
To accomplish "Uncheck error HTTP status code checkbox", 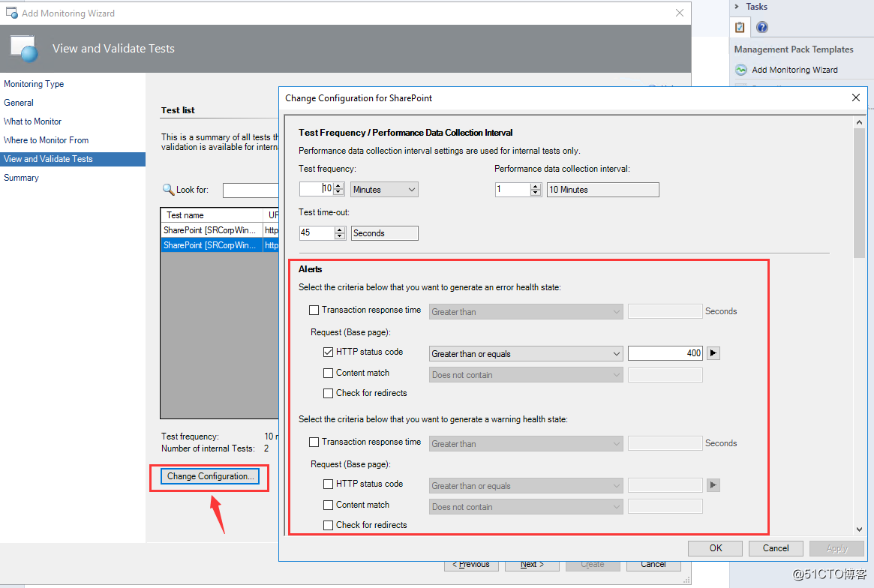I will 329,352.
